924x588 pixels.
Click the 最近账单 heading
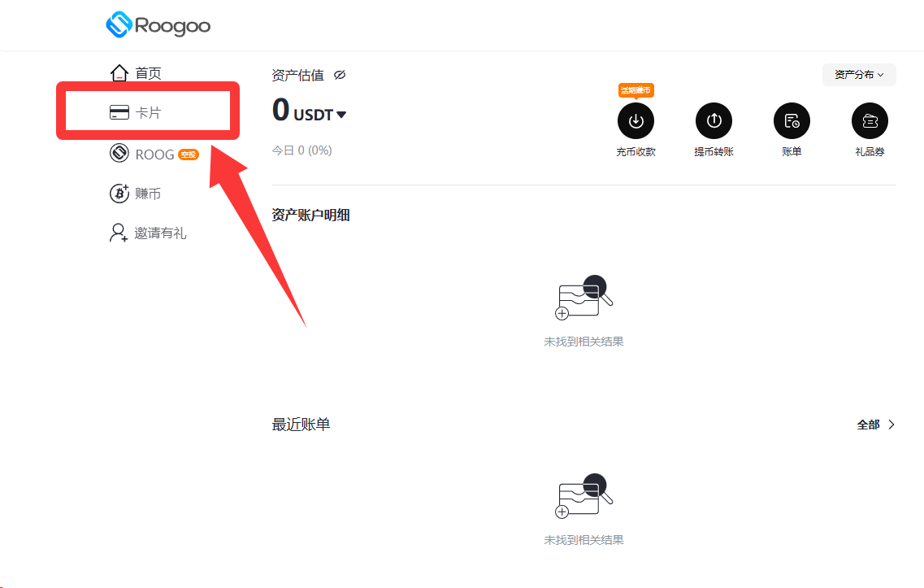coord(301,424)
